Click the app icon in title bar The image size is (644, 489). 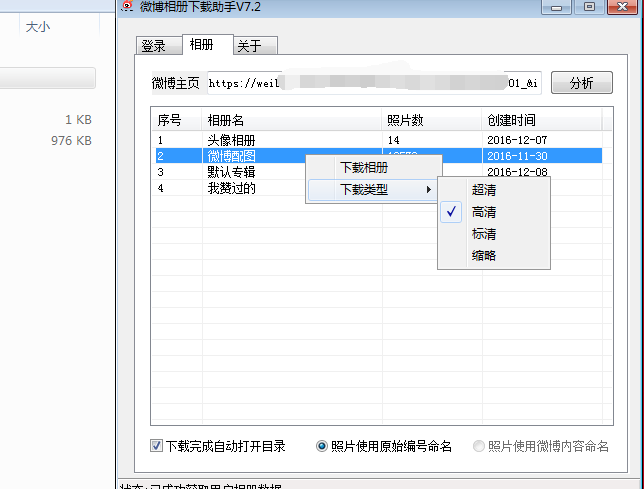coord(129,7)
